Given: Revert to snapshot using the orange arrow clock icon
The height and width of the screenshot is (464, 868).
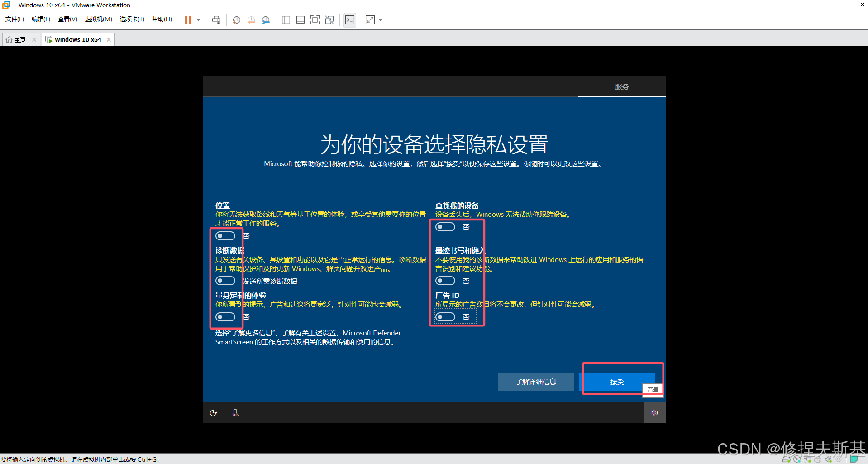Looking at the screenshot, I should tap(251, 20).
